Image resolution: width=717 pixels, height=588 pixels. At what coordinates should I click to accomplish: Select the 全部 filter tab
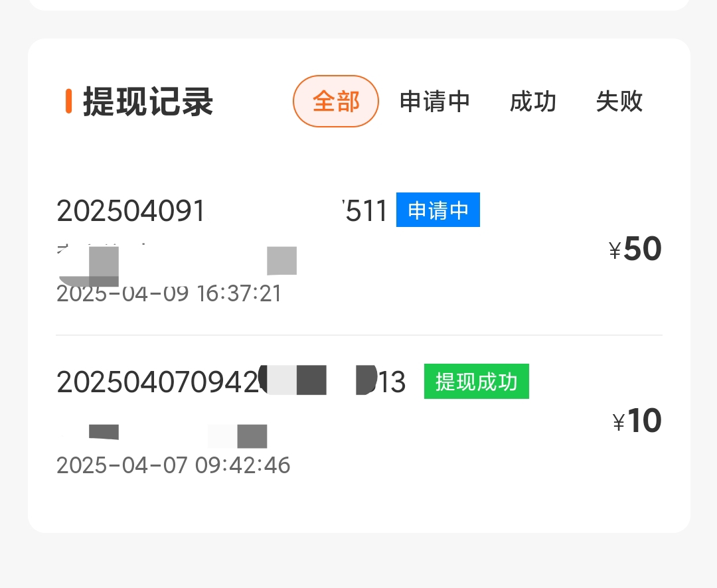click(x=336, y=102)
